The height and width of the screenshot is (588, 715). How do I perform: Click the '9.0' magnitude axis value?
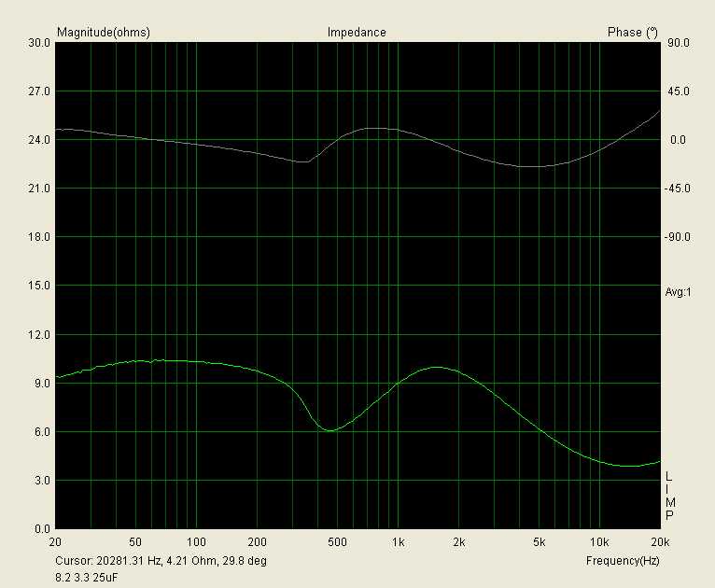(x=42, y=384)
